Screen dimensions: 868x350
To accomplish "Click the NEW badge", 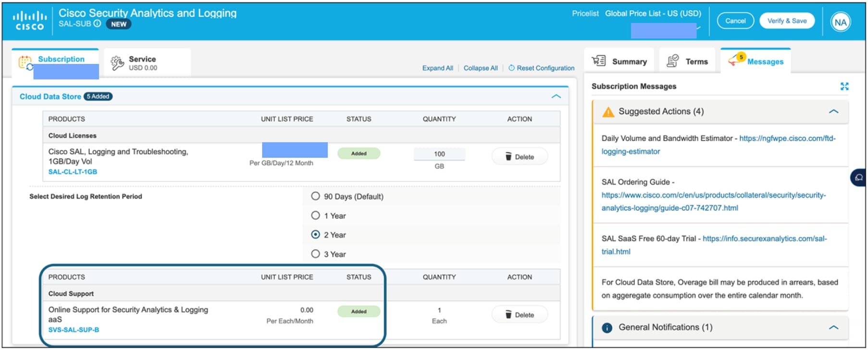I will pyautogui.click(x=119, y=24).
